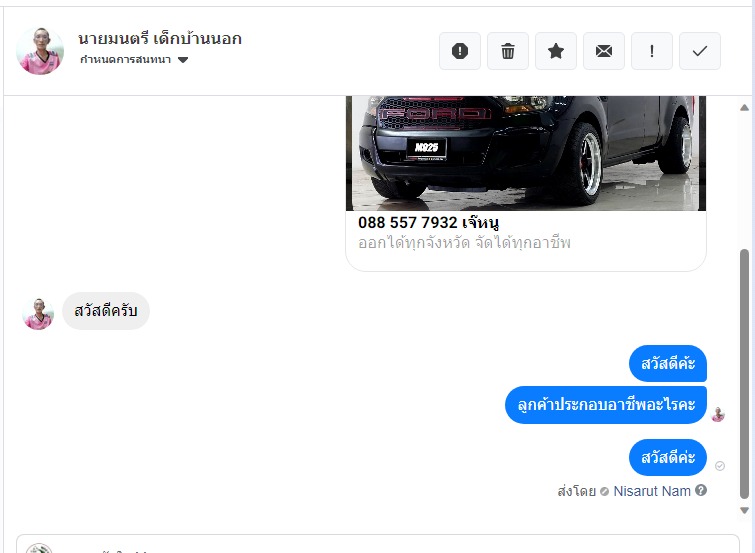Select the สวัสดีครับ incoming message bubble
755x553 pixels.
pyautogui.click(x=106, y=311)
